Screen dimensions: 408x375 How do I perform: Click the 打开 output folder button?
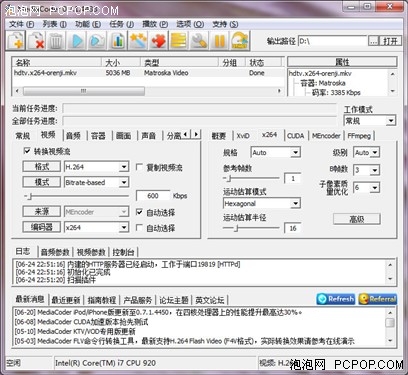coord(390,41)
